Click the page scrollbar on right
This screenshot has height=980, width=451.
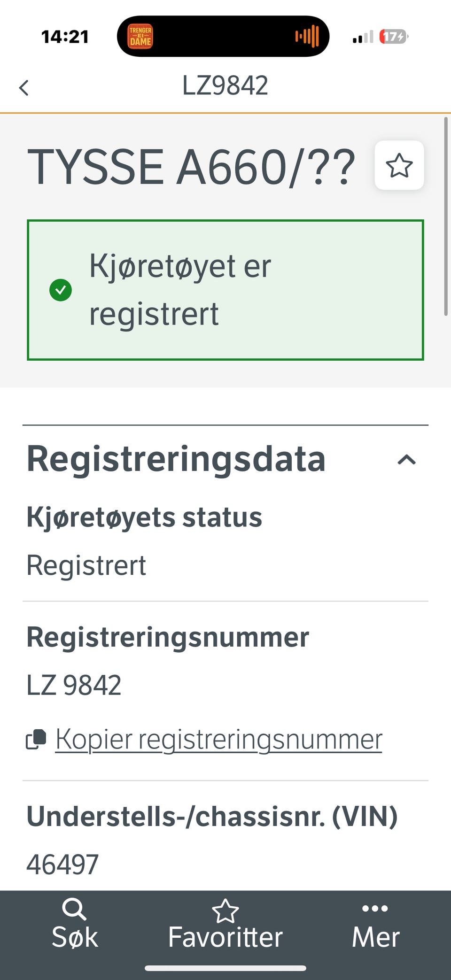point(445,216)
